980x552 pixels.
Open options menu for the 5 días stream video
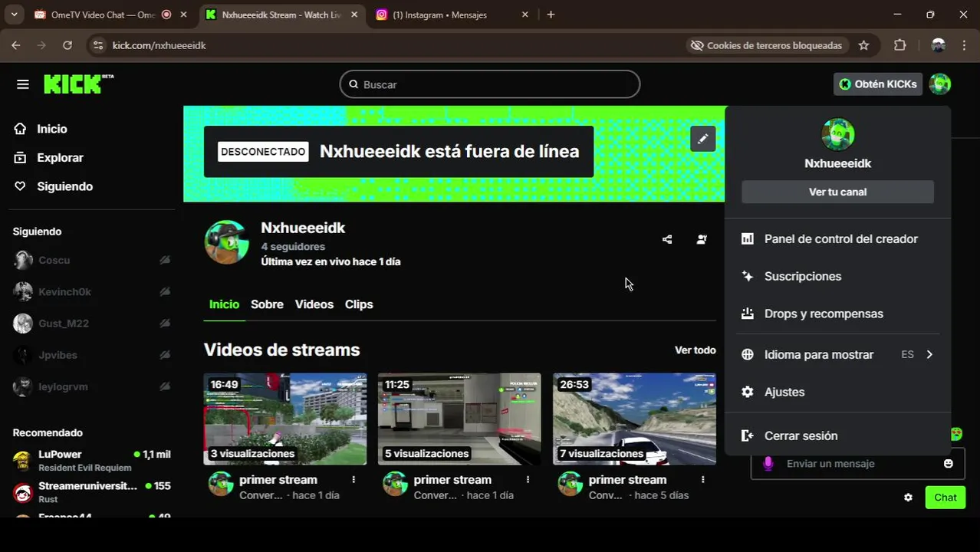click(702, 479)
